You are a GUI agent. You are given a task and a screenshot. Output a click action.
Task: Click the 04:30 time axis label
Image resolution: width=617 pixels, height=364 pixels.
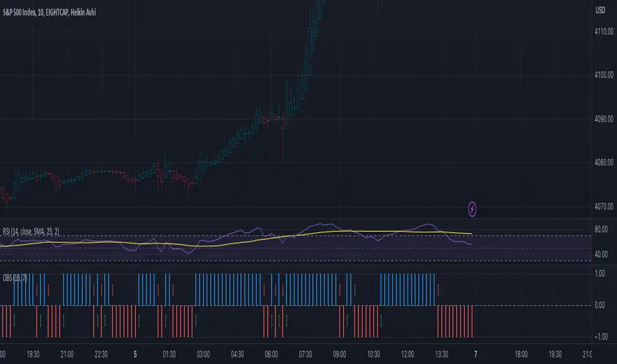237,355
